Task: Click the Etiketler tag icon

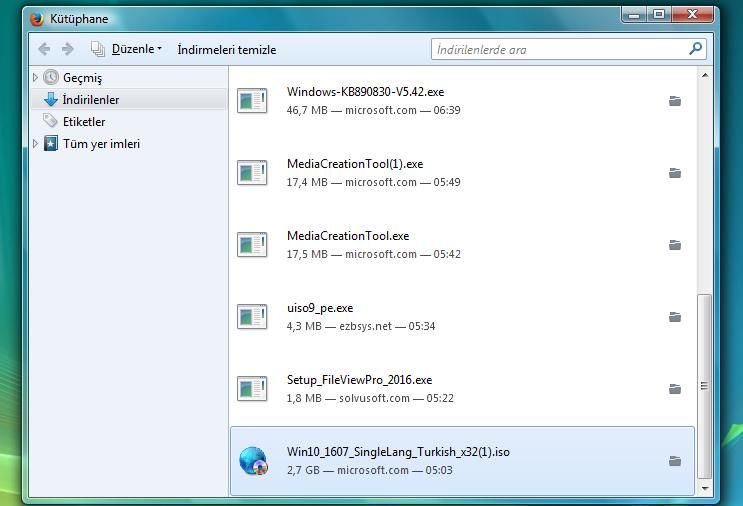Action: pyautogui.click(x=50, y=120)
